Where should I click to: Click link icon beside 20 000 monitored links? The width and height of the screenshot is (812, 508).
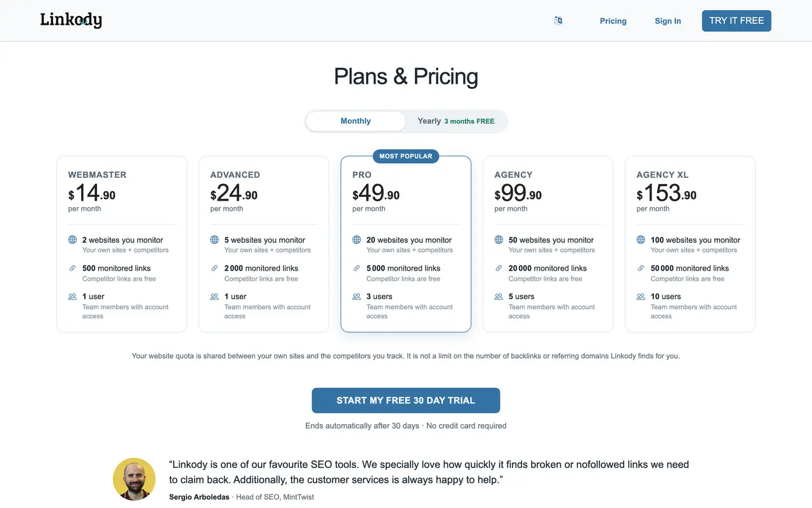pyautogui.click(x=499, y=268)
